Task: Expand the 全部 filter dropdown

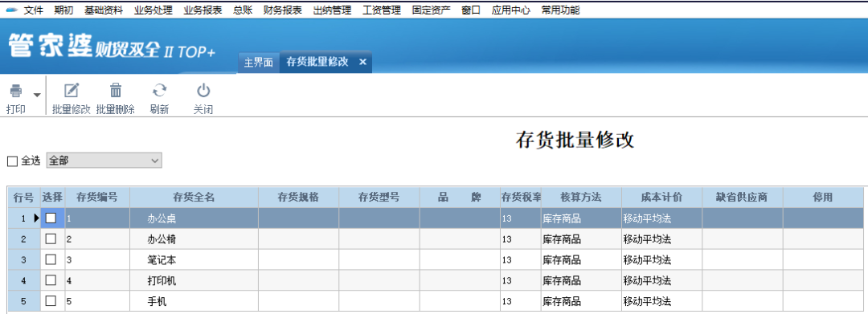Action: pos(154,161)
